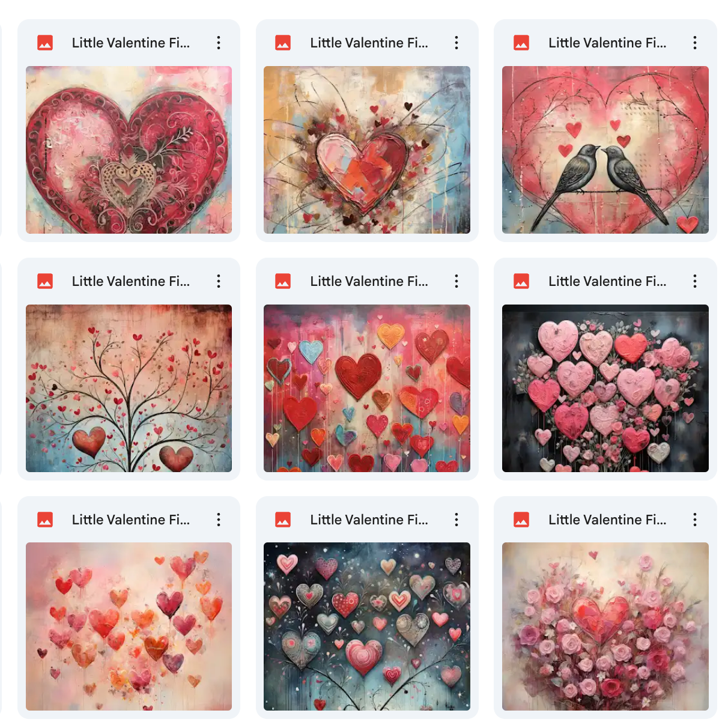Click the file name above the splattered heart painting
This screenshot has width=728, height=728.
coord(369,43)
